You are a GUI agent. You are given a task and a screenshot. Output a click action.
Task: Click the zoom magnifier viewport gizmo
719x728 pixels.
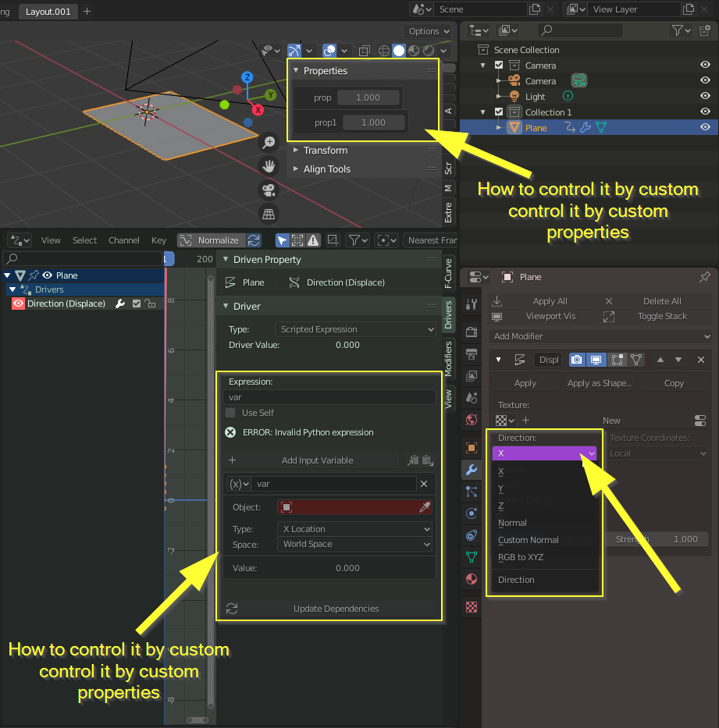(x=269, y=143)
